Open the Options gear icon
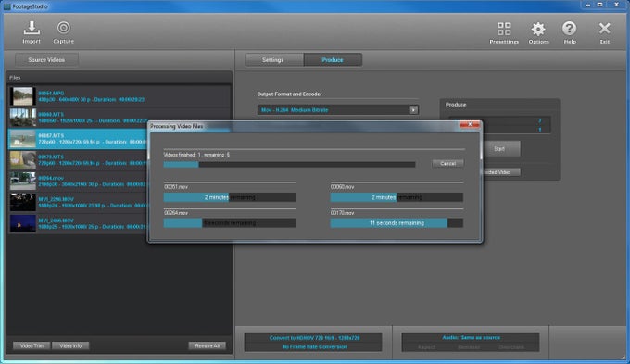The height and width of the screenshot is (364, 630). pyautogui.click(x=538, y=32)
